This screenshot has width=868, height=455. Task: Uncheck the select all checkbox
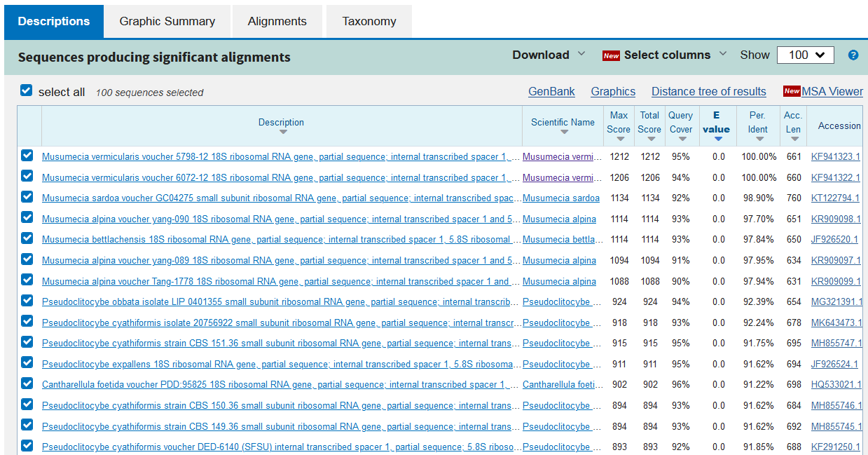pyautogui.click(x=27, y=91)
